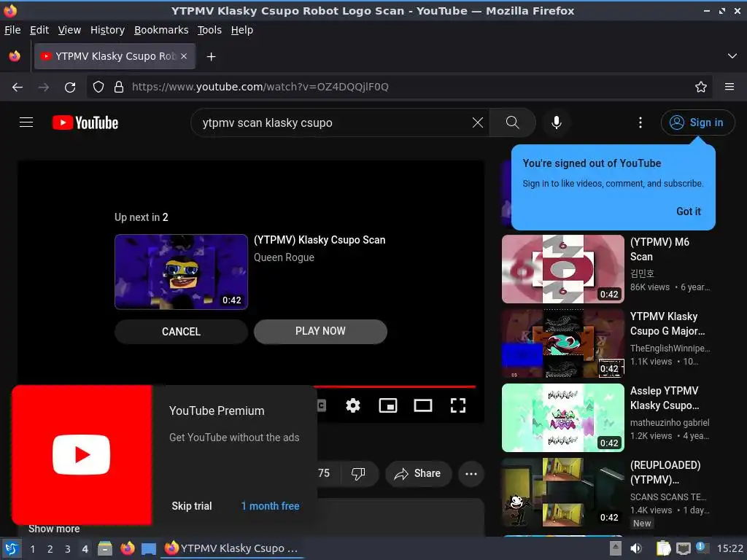Open Firefox application hamburger menu

729,87
